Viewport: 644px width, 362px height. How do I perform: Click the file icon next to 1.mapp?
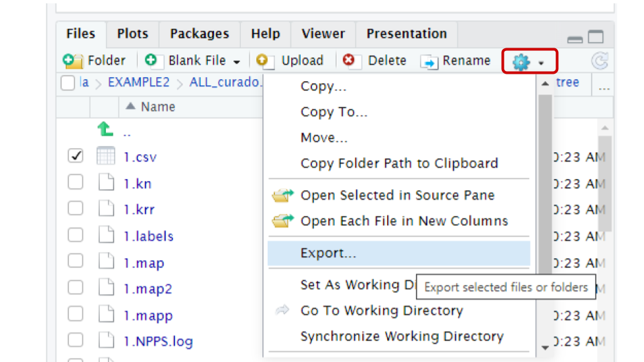pyautogui.click(x=107, y=314)
